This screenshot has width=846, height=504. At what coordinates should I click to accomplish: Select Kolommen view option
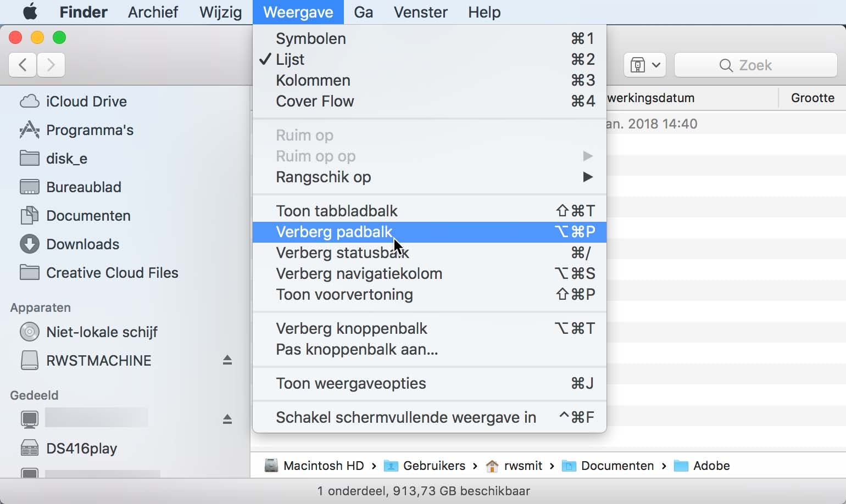pos(313,81)
